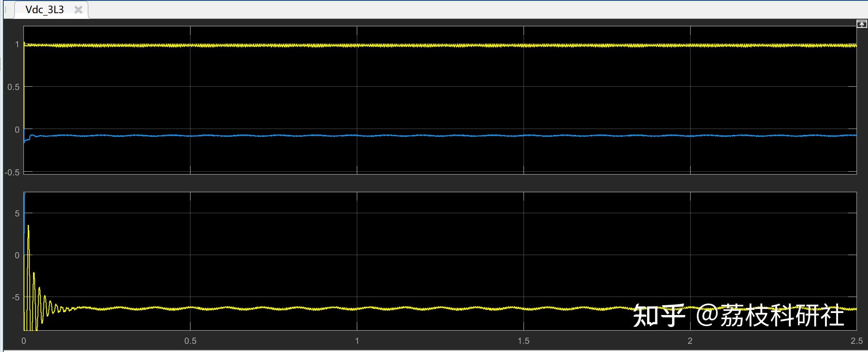Click upper plot y-axis label 0.5
868x352 pixels.
coord(13,87)
